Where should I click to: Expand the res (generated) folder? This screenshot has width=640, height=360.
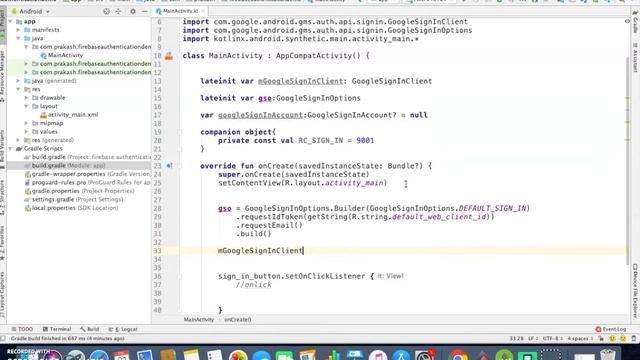coord(18,140)
